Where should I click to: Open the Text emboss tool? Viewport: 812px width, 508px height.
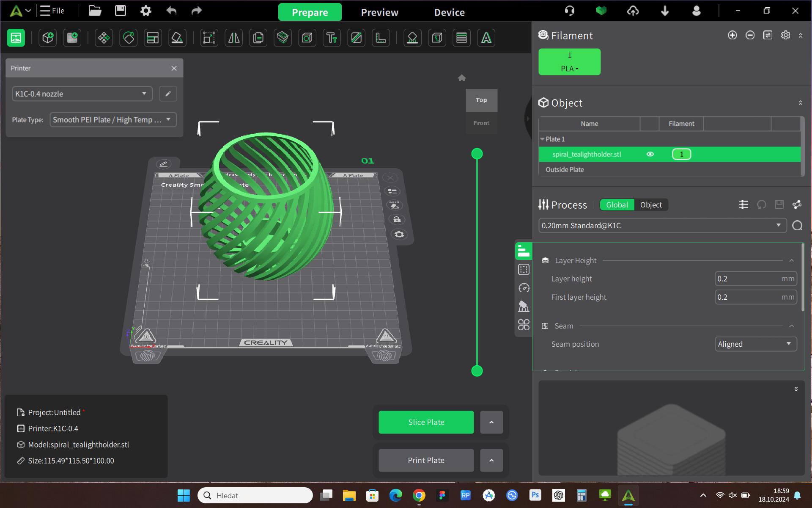pyautogui.click(x=332, y=38)
